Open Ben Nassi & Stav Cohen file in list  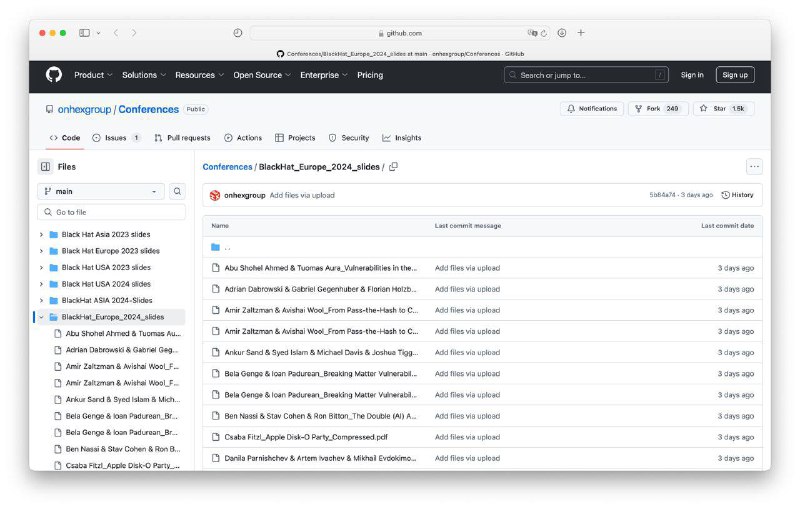coord(320,416)
